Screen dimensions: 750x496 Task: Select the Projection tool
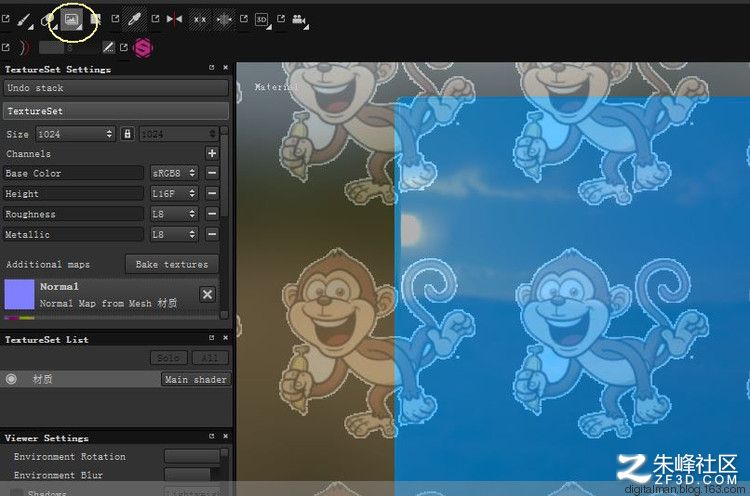tap(72, 20)
